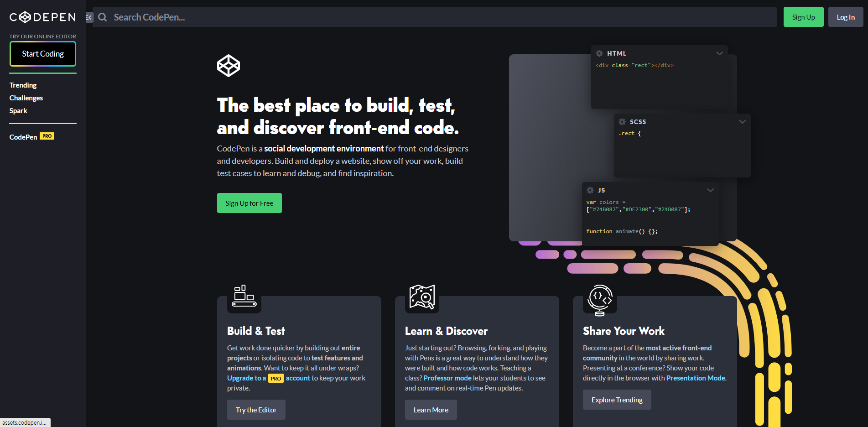This screenshot has width=868, height=427.
Task: Click Sign Up for Free button
Action: [x=249, y=203]
